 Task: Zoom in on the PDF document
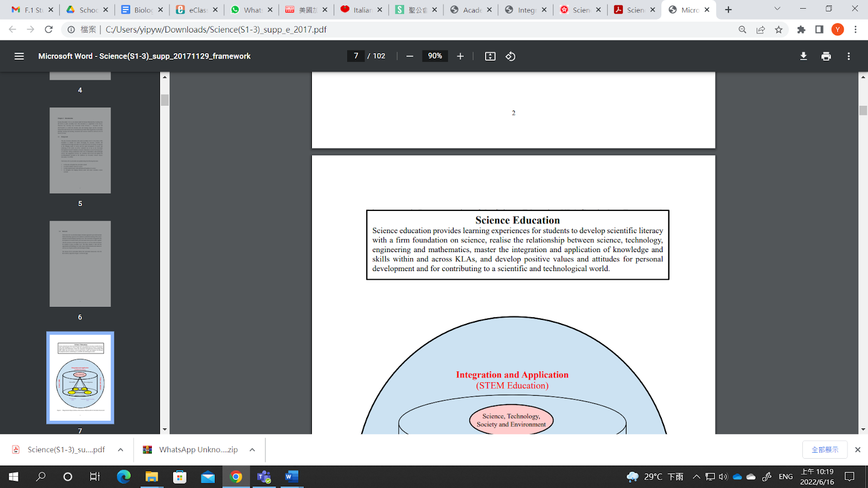point(460,56)
